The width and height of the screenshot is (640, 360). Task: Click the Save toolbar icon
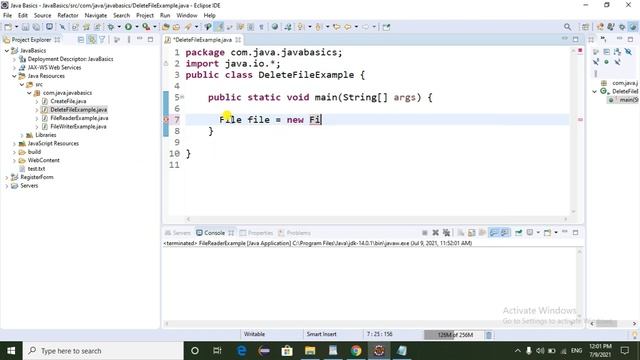25,27
